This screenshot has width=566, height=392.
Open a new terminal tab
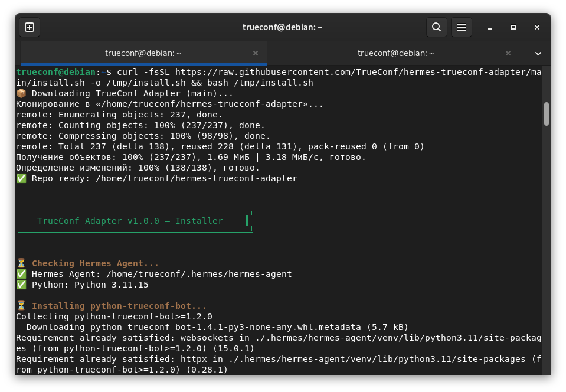(x=30, y=27)
